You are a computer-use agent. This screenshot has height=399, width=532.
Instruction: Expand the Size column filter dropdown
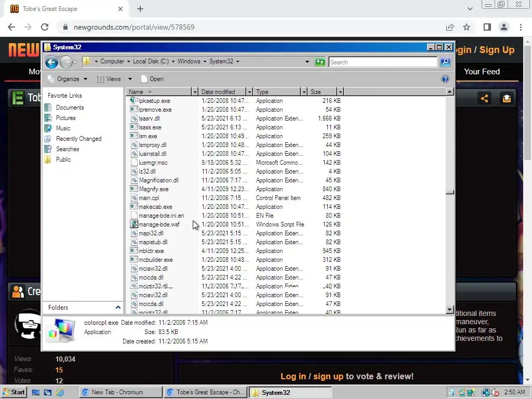[340, 92]
